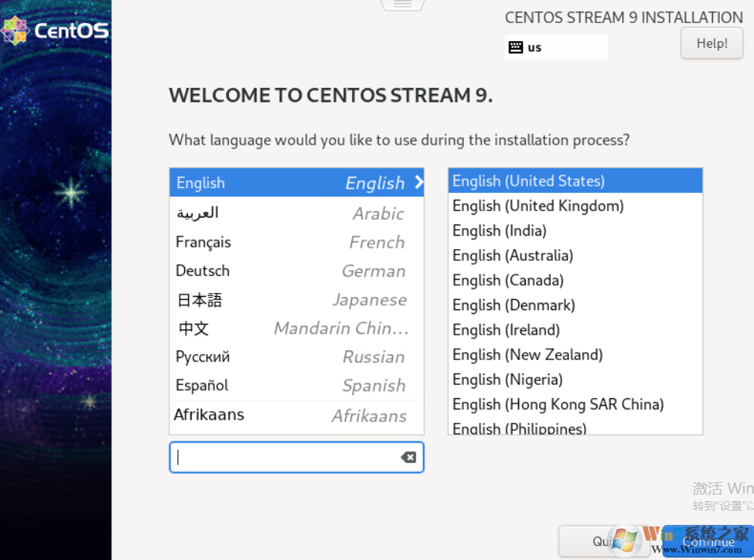Select Arabic from the language list

[x=296, y=213]
